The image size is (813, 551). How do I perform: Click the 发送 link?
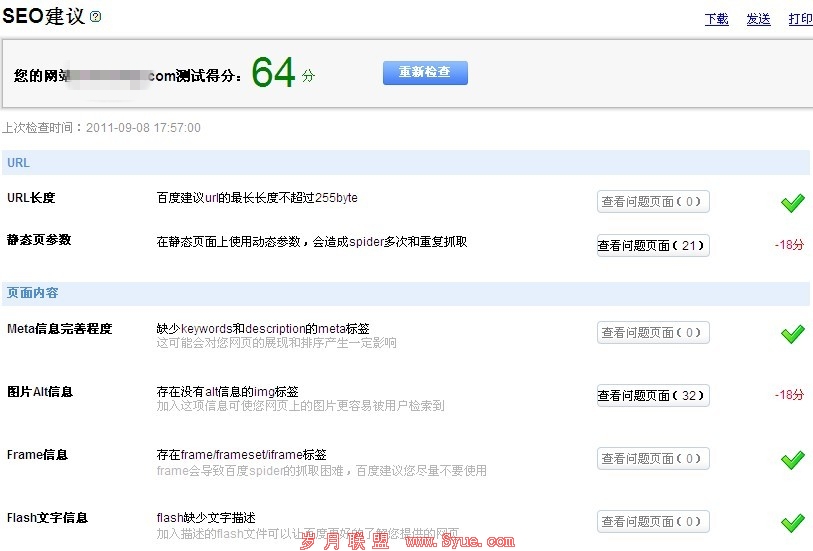click(x=758, y=19)
